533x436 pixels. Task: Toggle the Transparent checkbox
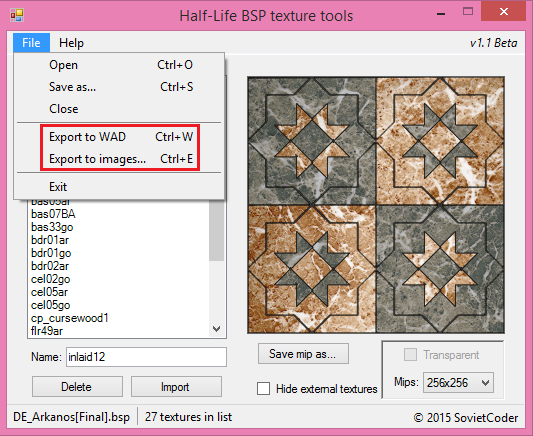tap(410, 355)
